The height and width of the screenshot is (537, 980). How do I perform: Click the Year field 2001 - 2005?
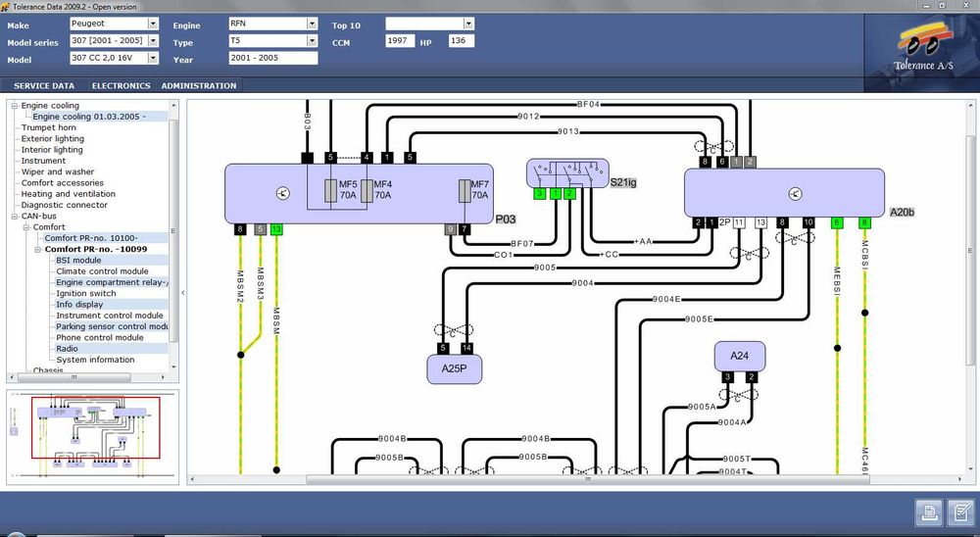pyautogui.click(x=273, y=58)
